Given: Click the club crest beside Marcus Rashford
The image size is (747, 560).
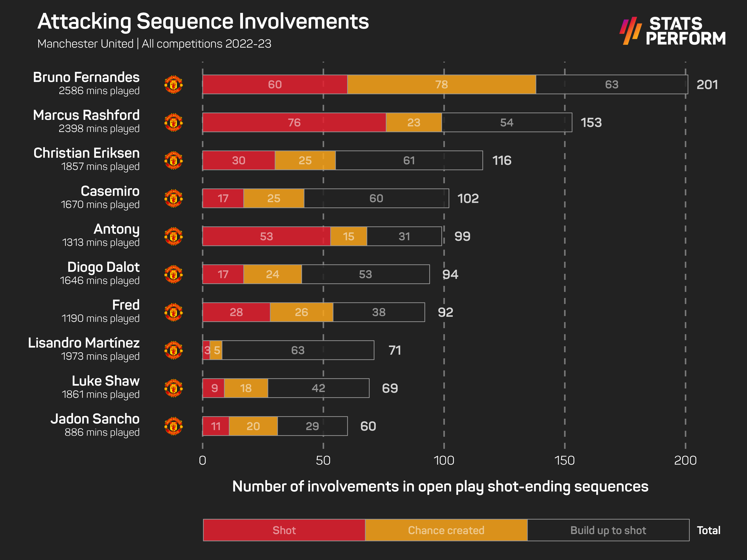Looking at the screenshot, I should [x=173, y=122].
